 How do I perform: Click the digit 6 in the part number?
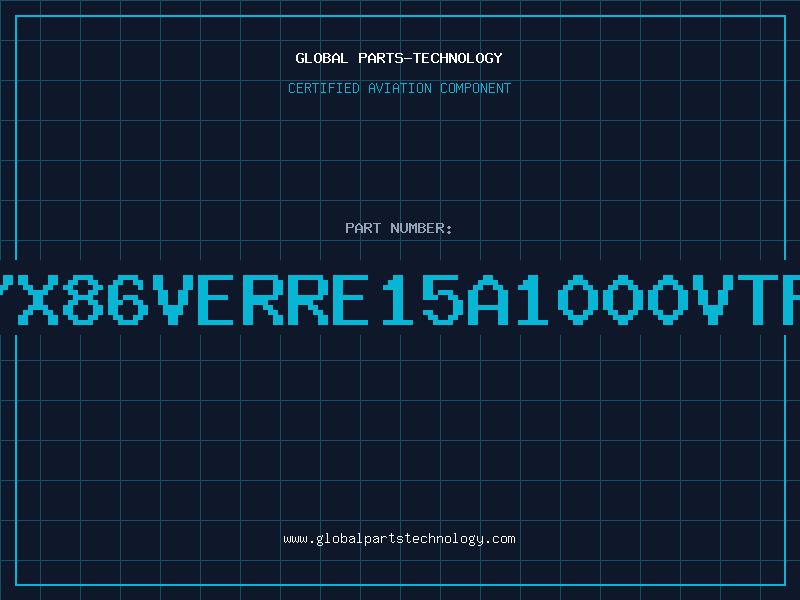point(128,299)
